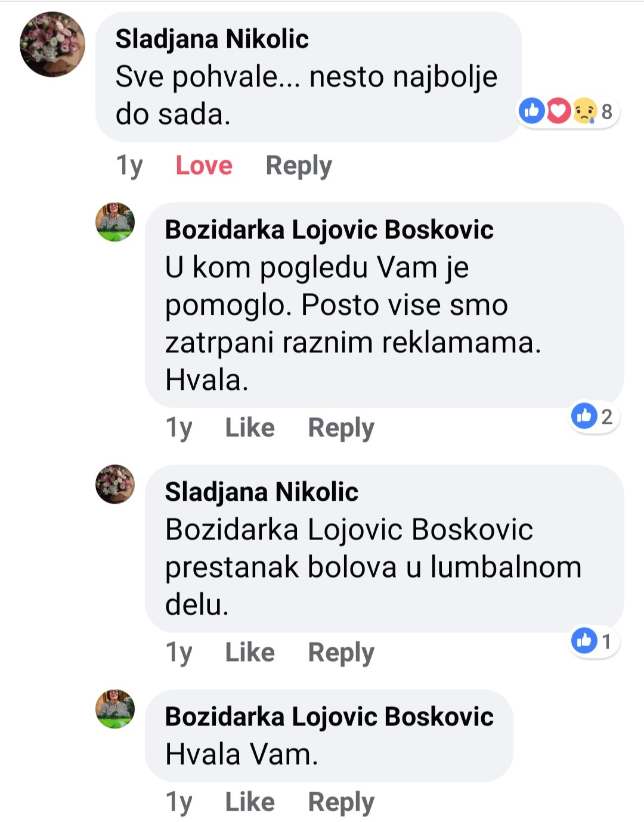Click the like reaction with count 1
This screenshot has width=644, height=822.
point(594,641)
